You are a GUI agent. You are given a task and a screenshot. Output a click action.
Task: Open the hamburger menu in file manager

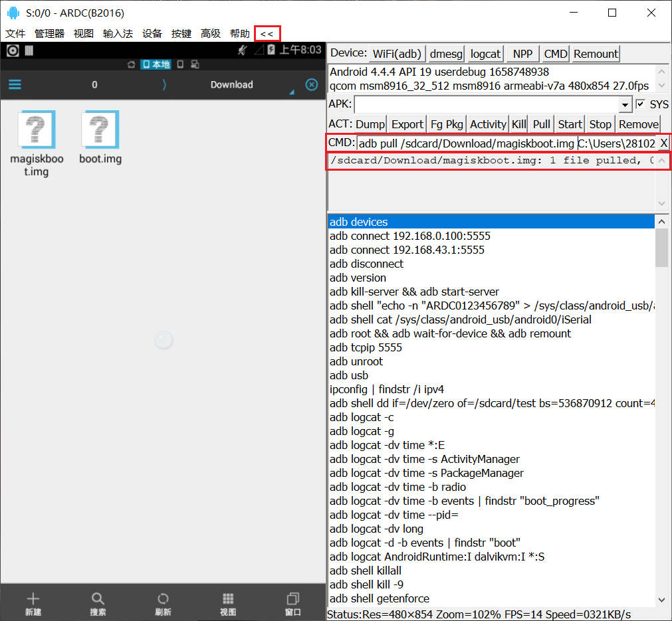[x=15, y=84]
